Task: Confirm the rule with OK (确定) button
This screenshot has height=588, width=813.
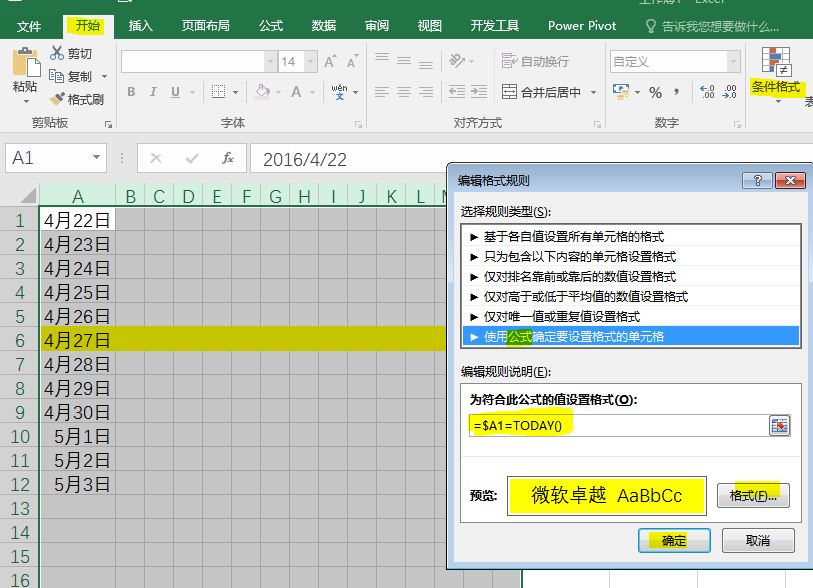Action: 674,541
